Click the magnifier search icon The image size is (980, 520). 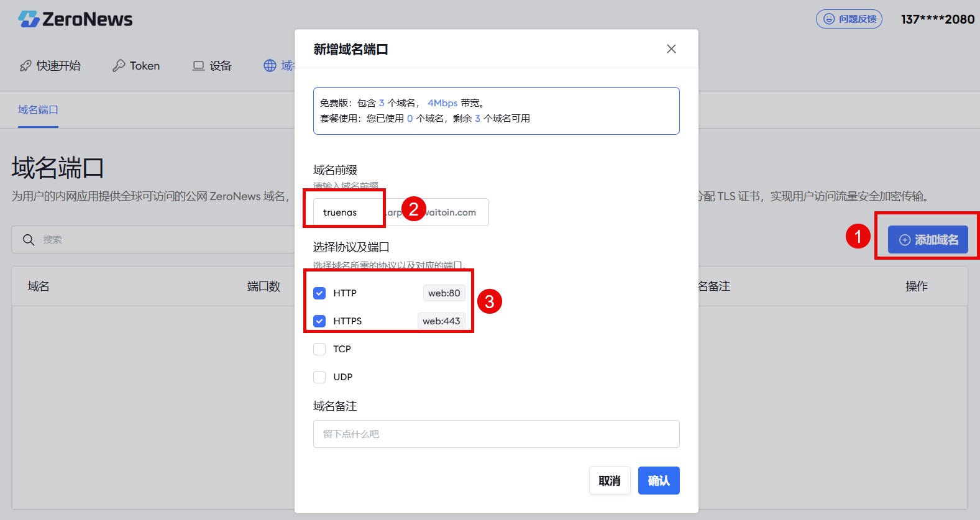tap(29, 240)
